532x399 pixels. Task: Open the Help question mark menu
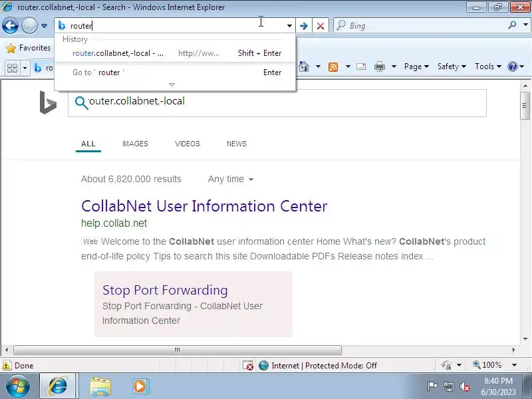click(516, 66)
